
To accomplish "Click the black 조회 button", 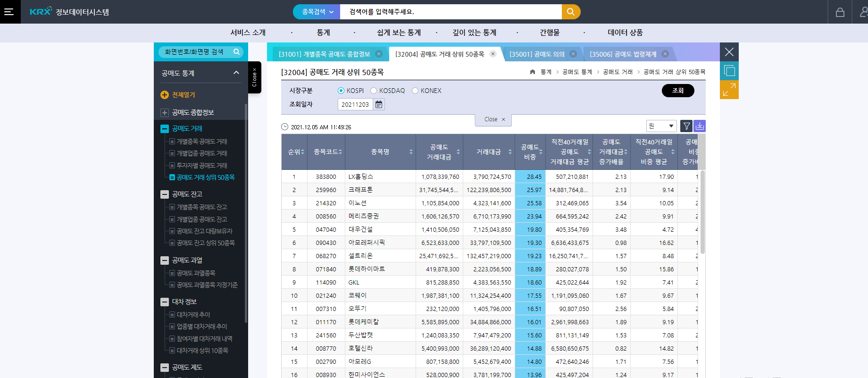I will tap(678, 91).
